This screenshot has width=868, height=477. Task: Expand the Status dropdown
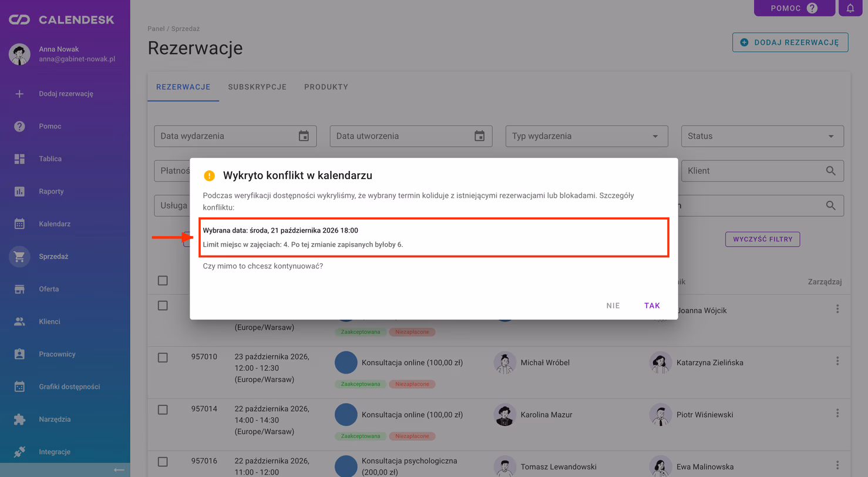(x=762, y=136)
